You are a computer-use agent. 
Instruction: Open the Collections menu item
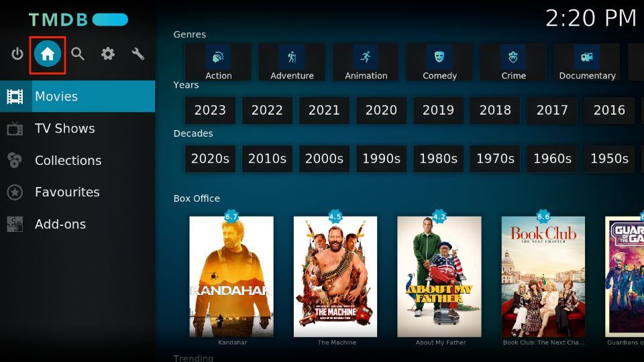pos(78,160)
